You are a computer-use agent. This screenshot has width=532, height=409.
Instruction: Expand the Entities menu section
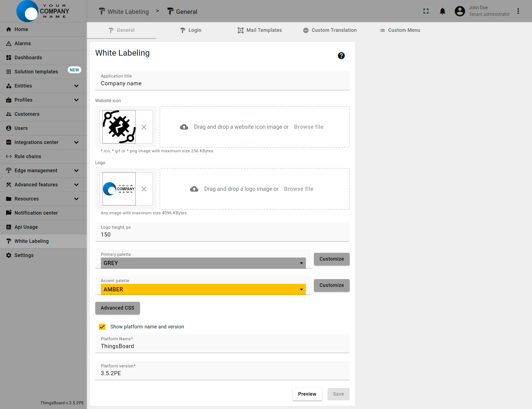pyautogui.click(x=76, y=86)
